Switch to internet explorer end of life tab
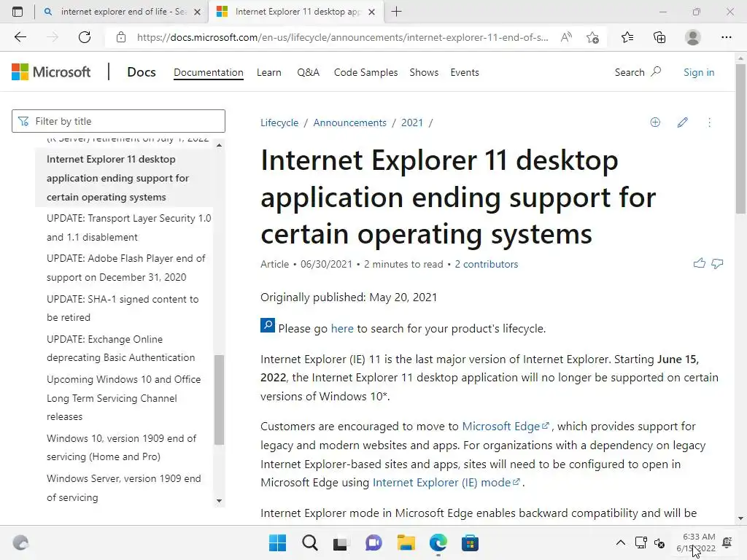 click(x=121, y=12)
